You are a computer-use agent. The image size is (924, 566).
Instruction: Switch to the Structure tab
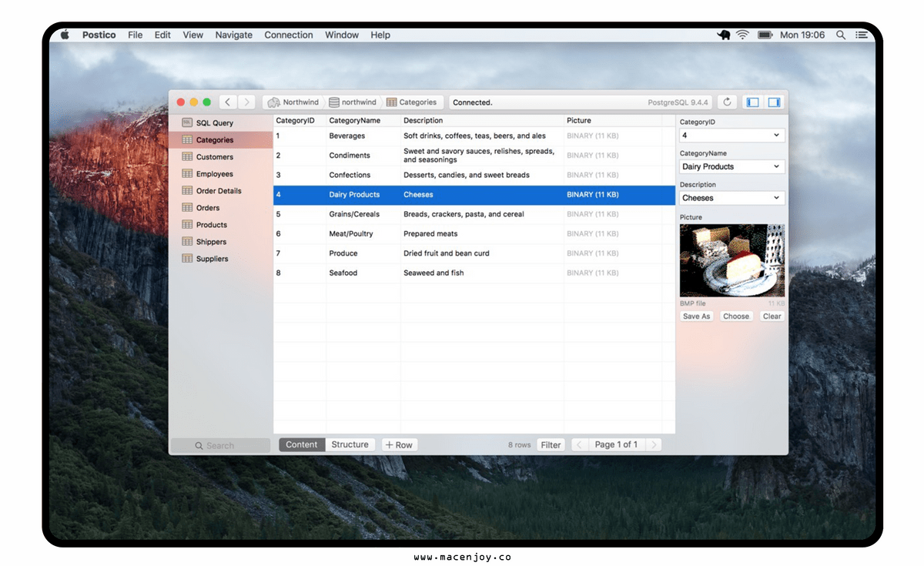[350, 444]
